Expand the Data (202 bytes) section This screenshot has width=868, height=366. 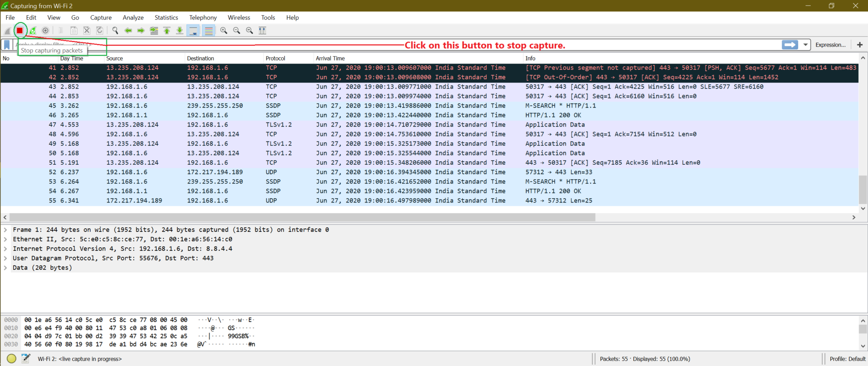(6, 268)
